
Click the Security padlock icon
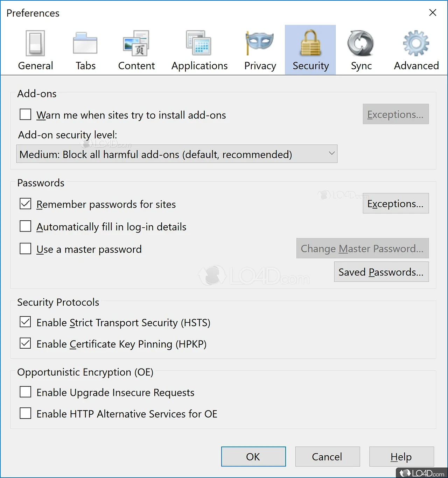pos(310,43)
